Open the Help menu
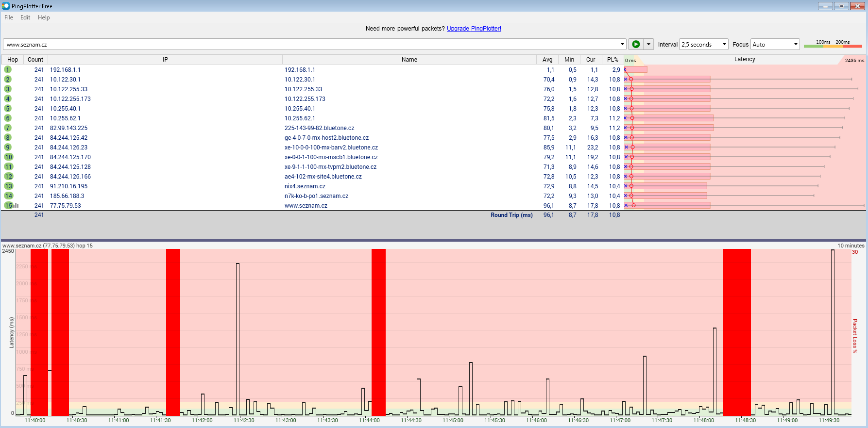Image resolution: width=868 pixels, height=428 pixels. [x=44, y=17]
